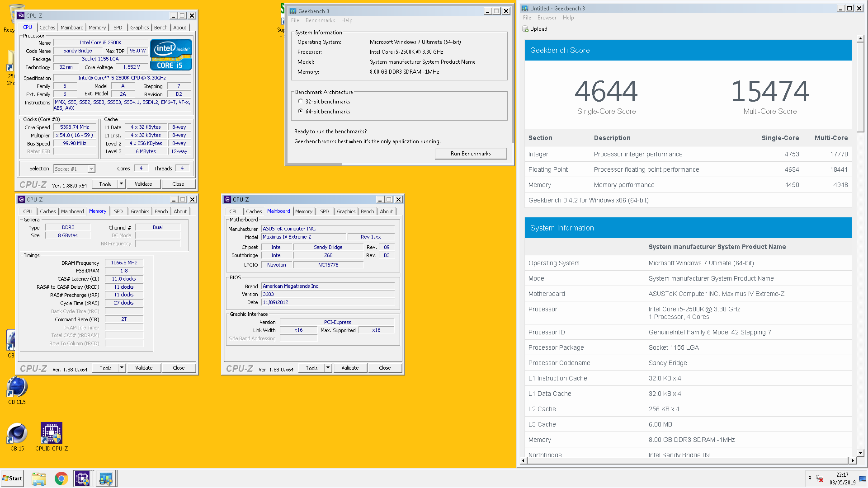Click the top CPU-Z window title icon
This screenshot has width=868, height=488.
point(21,15)
